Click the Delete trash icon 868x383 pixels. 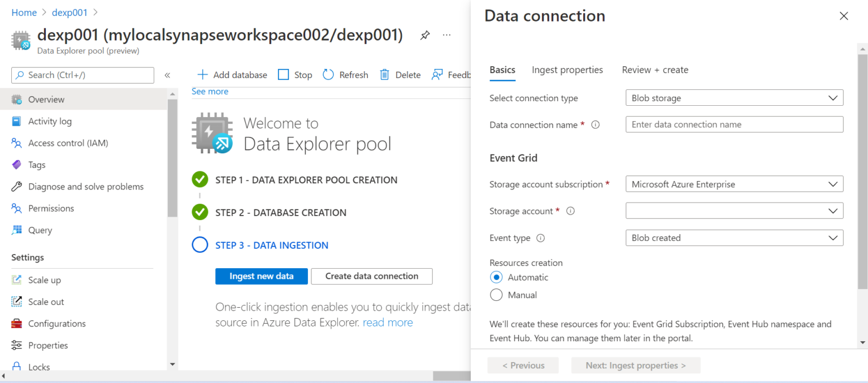384,75
